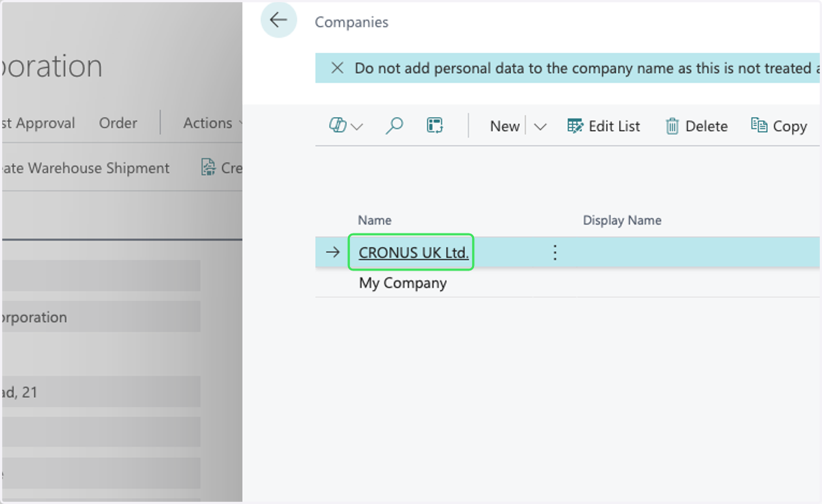Dismiss the personal data notification banner
The height and width of the screenshot is (504, 822).
[337, 68]
